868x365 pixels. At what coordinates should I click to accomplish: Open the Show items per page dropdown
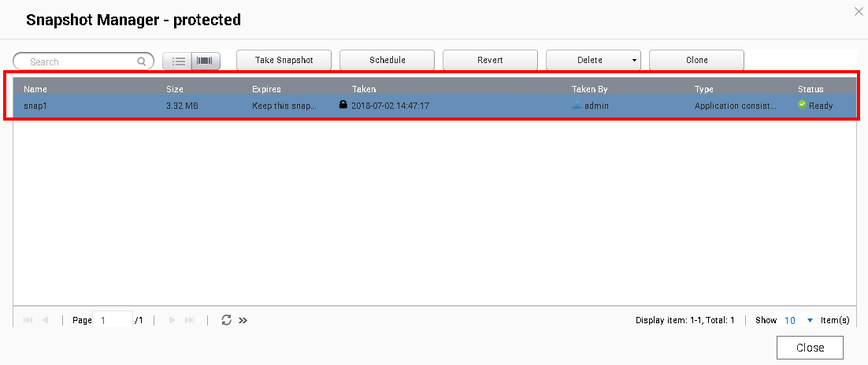(x=809, y=320)
